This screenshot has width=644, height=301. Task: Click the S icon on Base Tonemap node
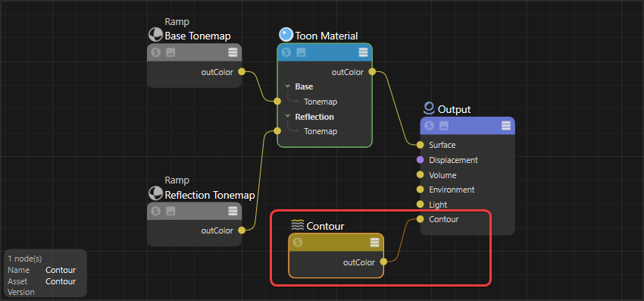[x=155, y=52]
